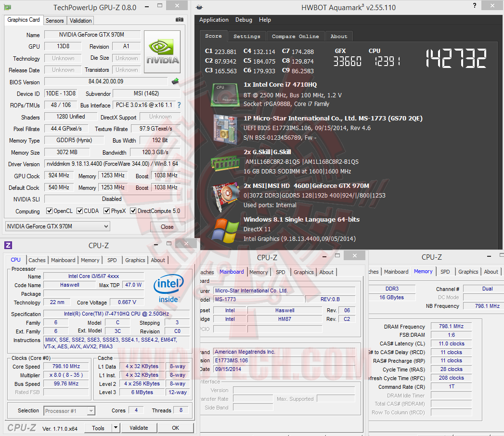The width and height of the screenshot is (504, 436).
Task: Click the Windows 8.1 Single Language 64-bits heading
Action: [x=301, y=220]
